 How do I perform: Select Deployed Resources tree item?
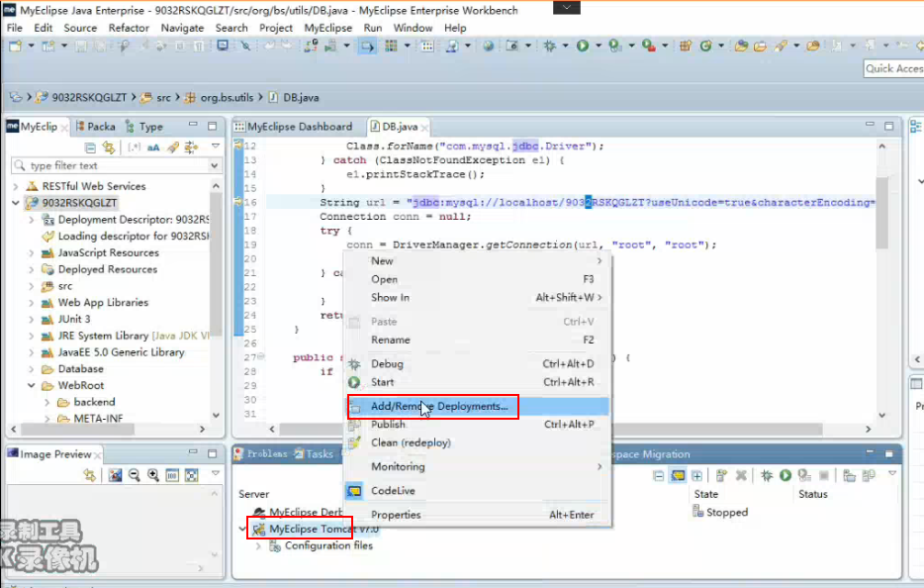107,269
